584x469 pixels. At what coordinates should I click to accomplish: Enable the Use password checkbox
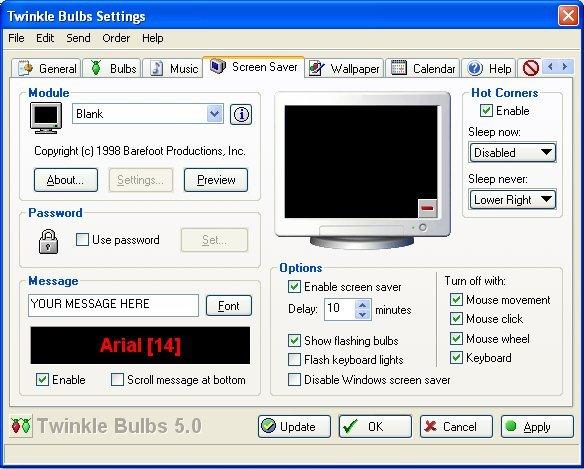point(82,240)
